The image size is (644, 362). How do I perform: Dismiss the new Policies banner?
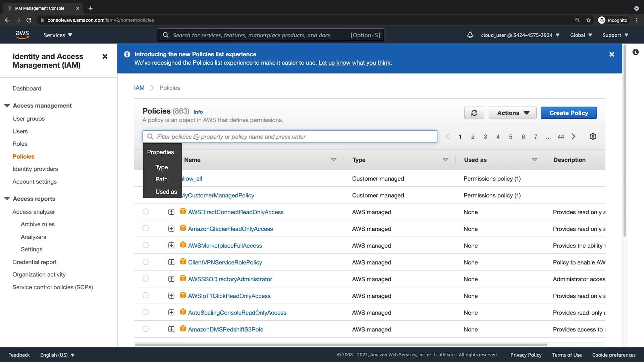pyautogui.click(x=611, y=54)
